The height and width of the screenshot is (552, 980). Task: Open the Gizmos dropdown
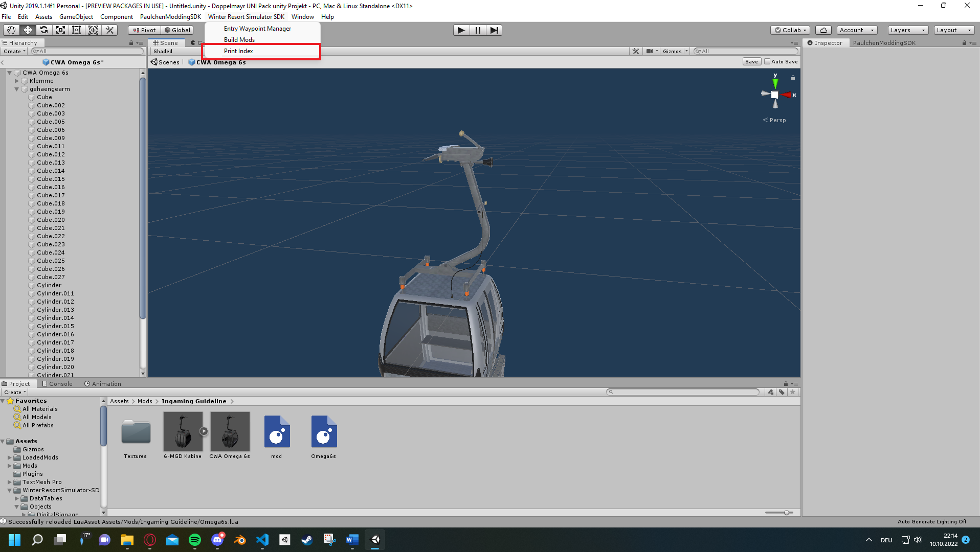point(675,51)
